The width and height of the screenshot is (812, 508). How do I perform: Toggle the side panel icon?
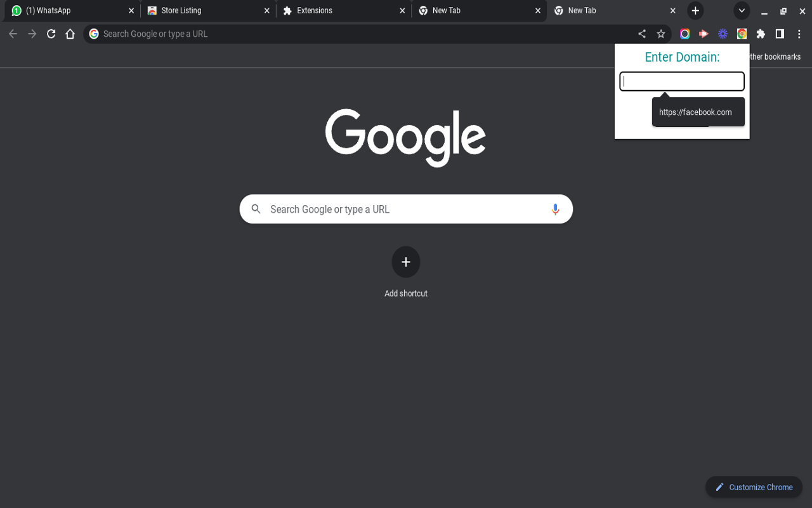point(780,34)
